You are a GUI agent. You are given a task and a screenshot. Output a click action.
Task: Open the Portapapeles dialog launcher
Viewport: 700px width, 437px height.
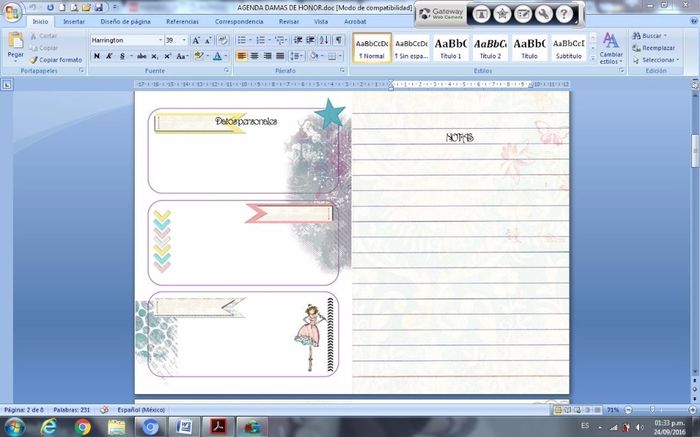[82, 71]
